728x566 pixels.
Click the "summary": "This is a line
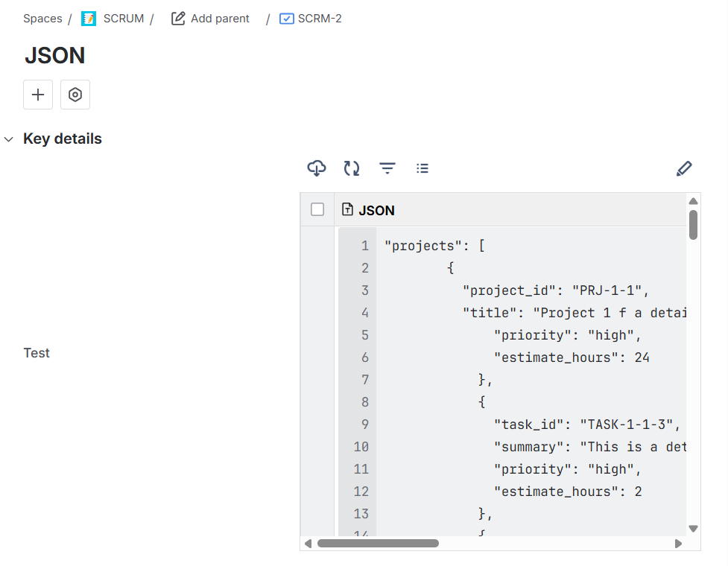click(x=589, y=447)
